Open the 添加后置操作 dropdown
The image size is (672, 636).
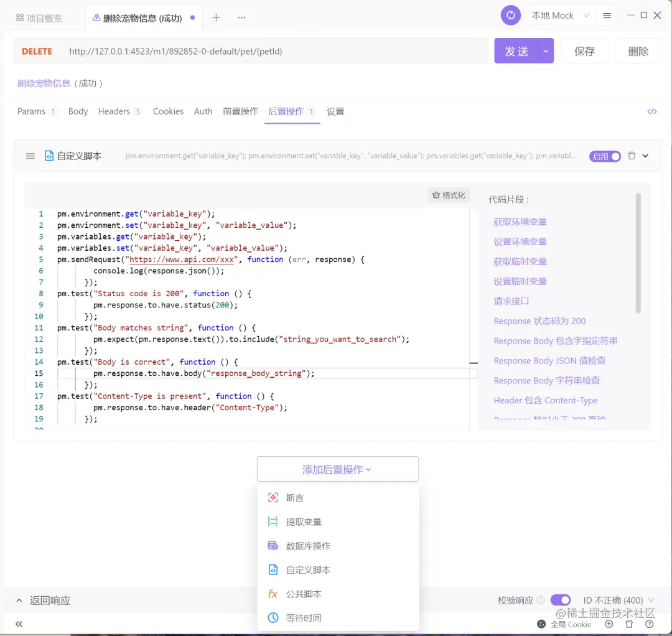point(337,469)
